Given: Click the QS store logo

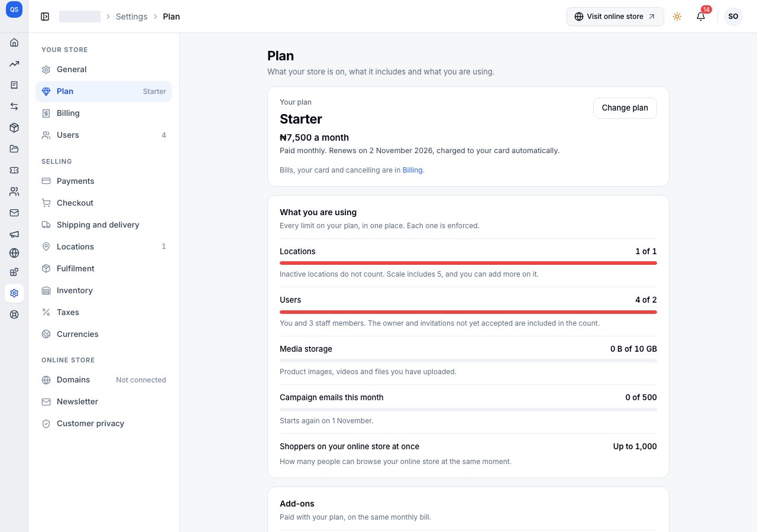Looking at the screenshot, I should pos(14,9).
